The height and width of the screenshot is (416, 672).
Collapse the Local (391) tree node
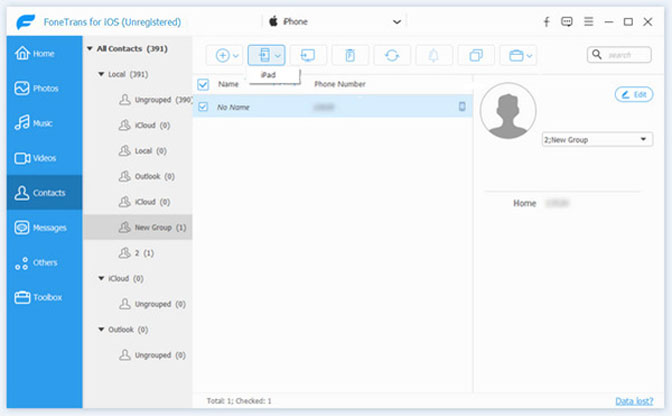click(x=101, y=74)
